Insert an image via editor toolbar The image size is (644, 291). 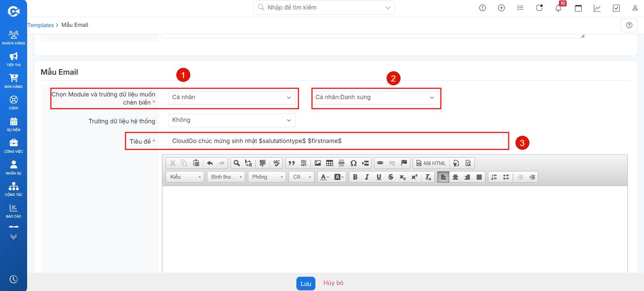tap(317, 163)
